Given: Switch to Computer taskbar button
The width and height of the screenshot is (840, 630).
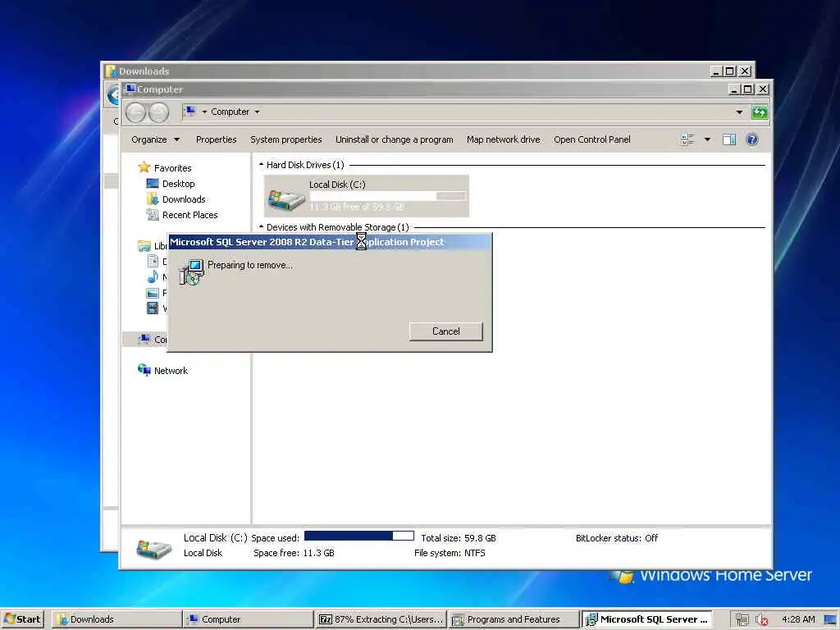Looking at the screenshot, I should 248,619.
